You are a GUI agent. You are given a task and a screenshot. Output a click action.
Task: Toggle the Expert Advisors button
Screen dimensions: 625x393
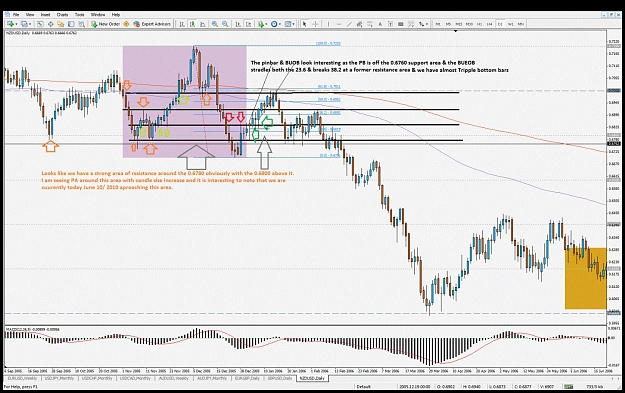152,24
